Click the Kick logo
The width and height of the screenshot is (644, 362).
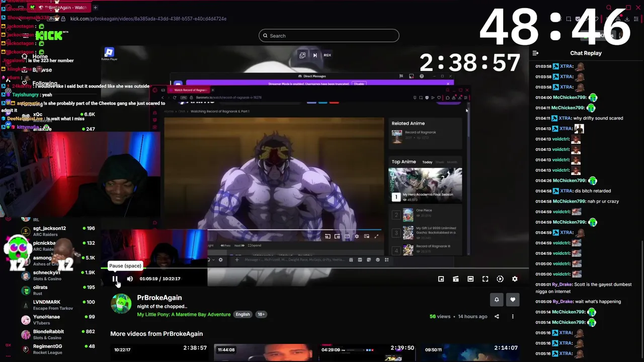50,35
